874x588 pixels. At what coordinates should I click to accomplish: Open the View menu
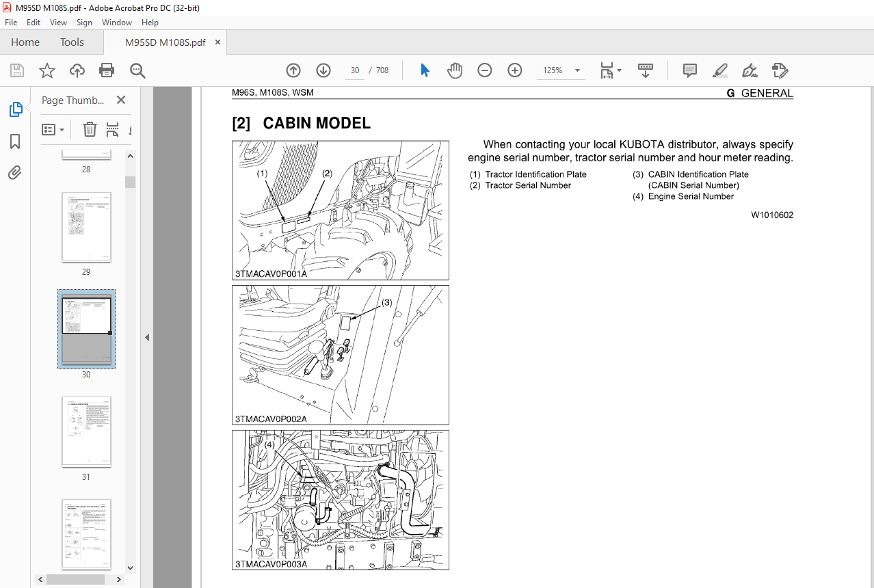(x=58, y=23)
